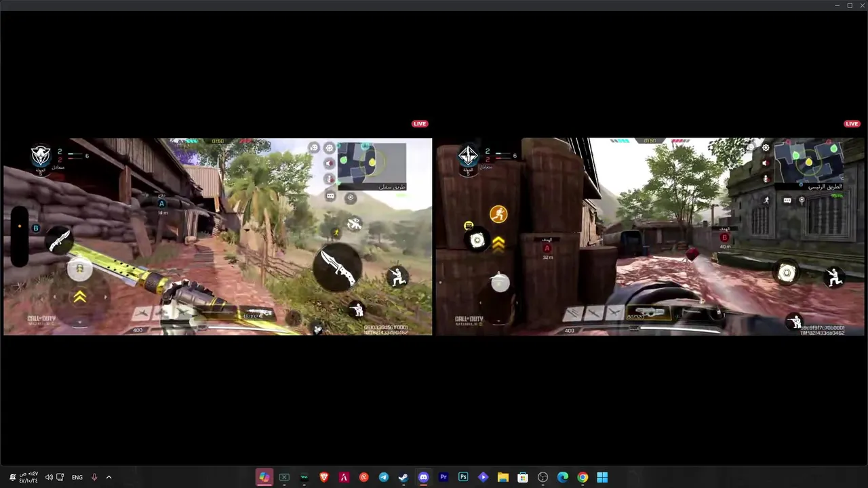This screenshot has height=488, width=868.
Task: Open settings gear in right stream
Action: [x=766, y=148]
